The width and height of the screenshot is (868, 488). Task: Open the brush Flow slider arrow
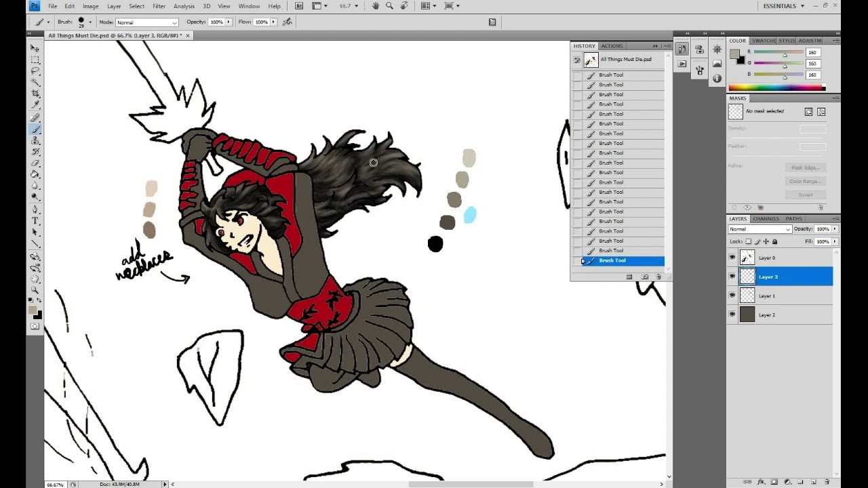pos(273,22)
